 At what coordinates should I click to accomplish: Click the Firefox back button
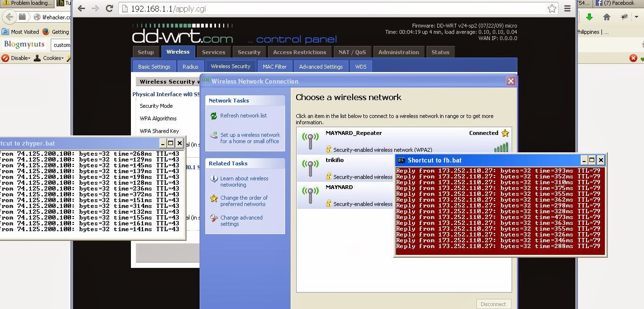[x=9, y=16]
